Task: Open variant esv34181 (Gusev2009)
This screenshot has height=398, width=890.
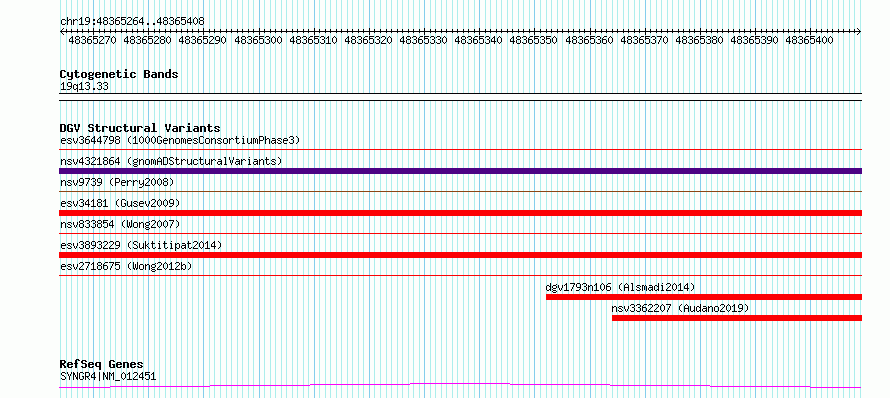Action: click(x=120, y=203)
